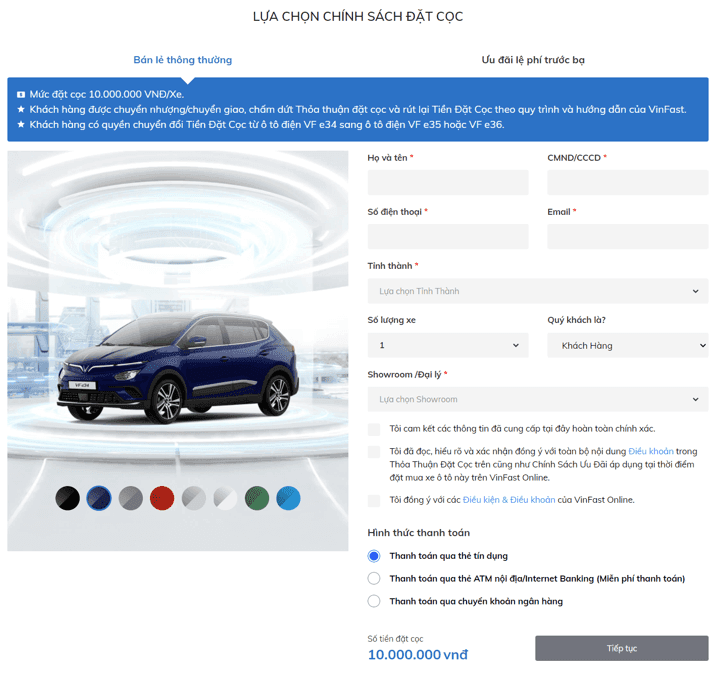Choose the white car color swatch
This screenshot has height=688, width=720.
[x=225, y=498]
